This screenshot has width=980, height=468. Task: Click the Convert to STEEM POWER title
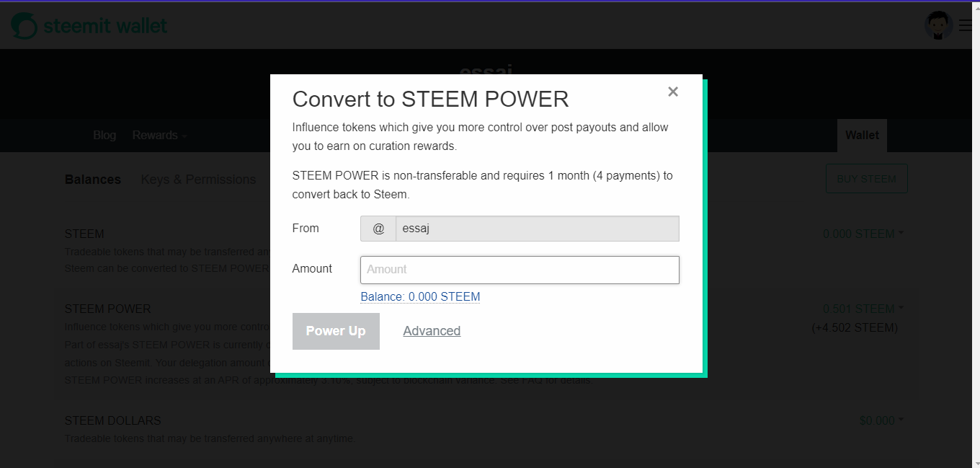click(x=431, y=99)
